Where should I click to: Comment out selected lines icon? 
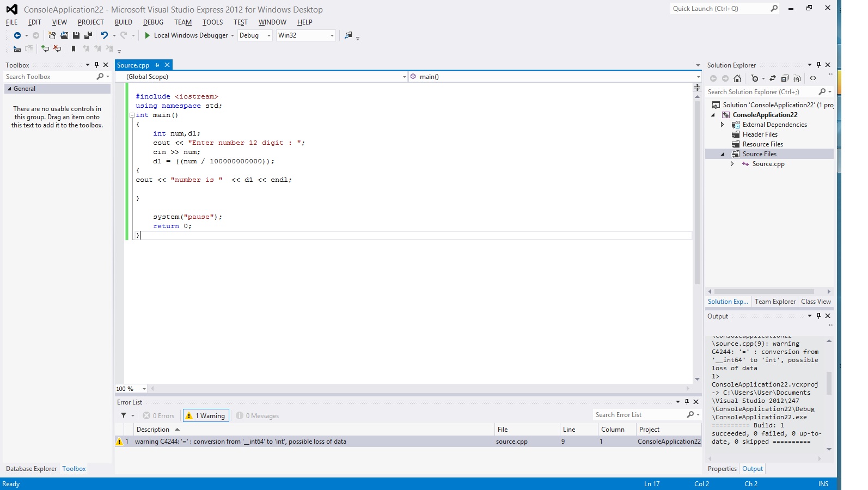tap(45, 49)
